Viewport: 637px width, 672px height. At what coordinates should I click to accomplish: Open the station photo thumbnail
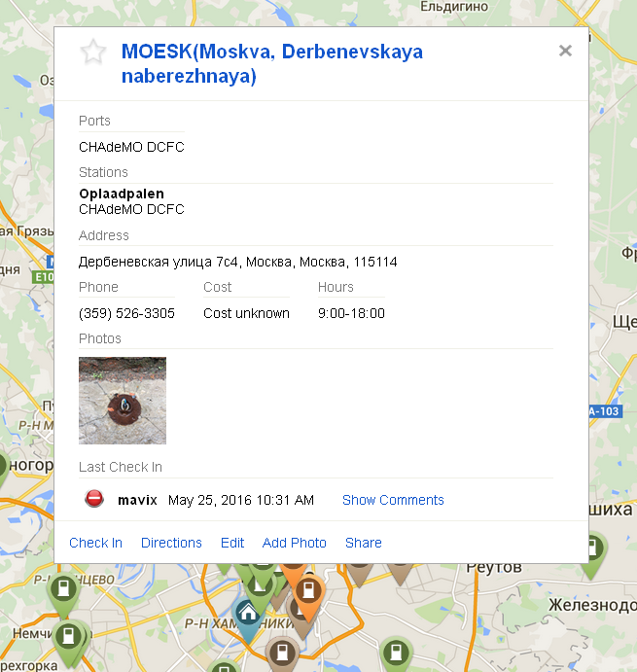[123, 401]
